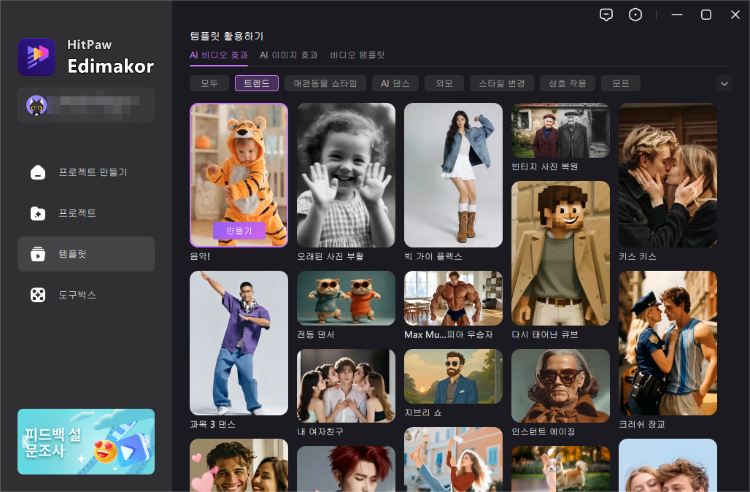Select the 외모 filter chip
This screenshot has height=492, width=750.
pos(444,83)
